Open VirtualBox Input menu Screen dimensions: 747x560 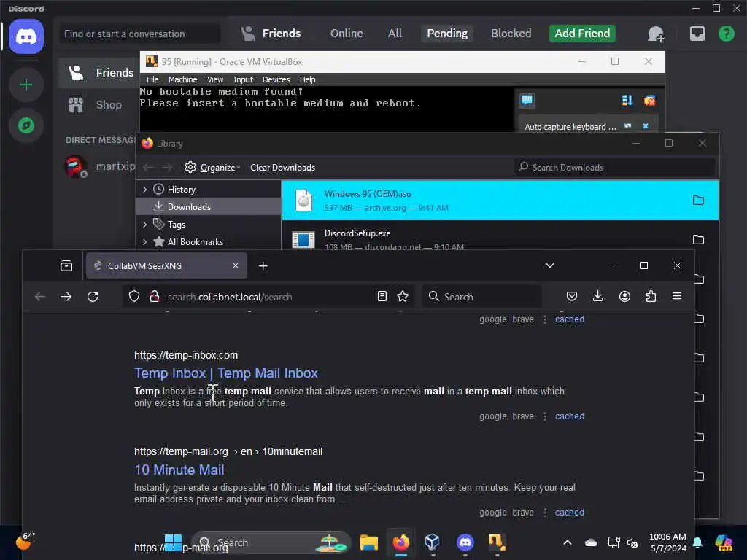click(243, 79)
